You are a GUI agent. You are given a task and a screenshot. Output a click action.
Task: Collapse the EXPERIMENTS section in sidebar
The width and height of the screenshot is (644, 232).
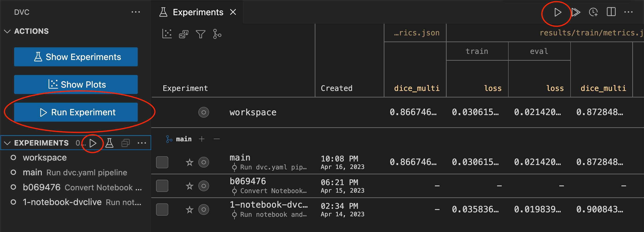tap(8, 143)
